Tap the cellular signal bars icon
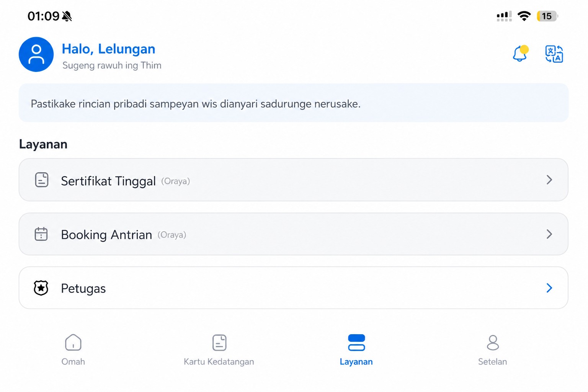588x392 pixels. [x=504, y=16]
